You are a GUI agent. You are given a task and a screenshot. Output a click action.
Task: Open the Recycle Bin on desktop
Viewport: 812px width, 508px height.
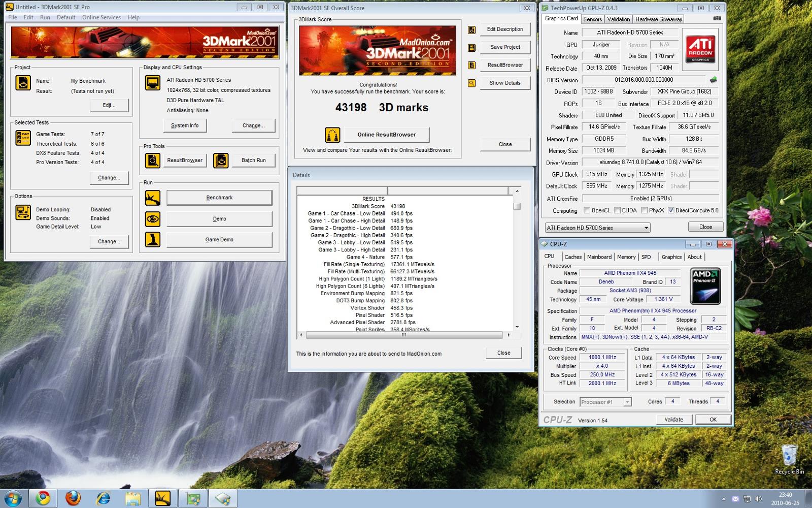click(789, 459)
